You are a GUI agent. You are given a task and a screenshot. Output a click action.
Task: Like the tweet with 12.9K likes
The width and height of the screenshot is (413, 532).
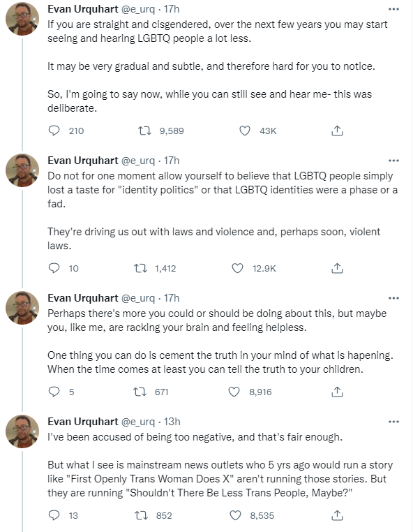click(x=237, y=268)
